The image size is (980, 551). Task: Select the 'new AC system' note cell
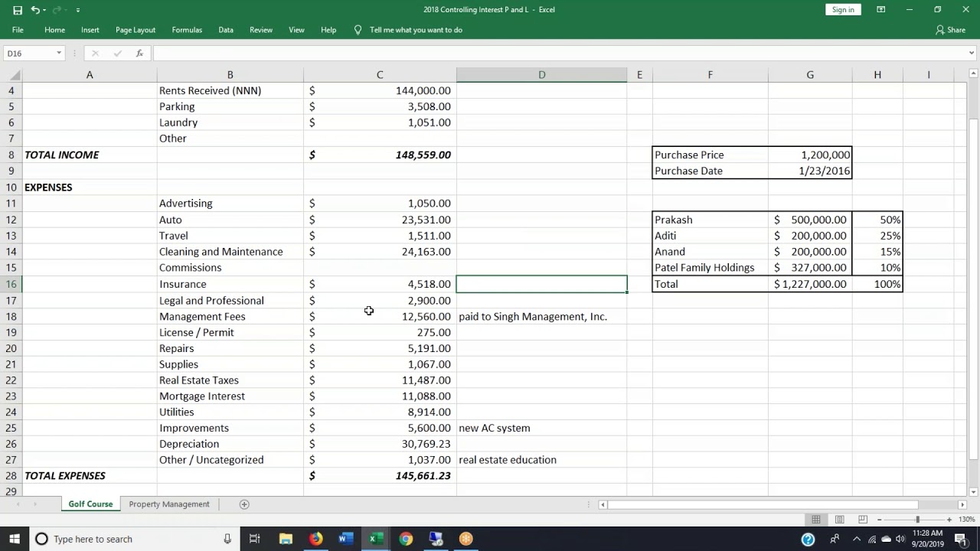point(541,428)
